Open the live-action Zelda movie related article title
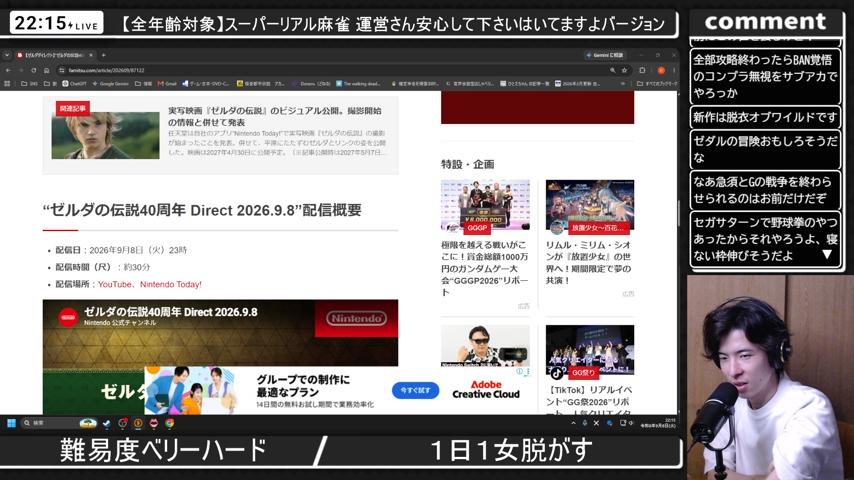 tap(274, 116)
